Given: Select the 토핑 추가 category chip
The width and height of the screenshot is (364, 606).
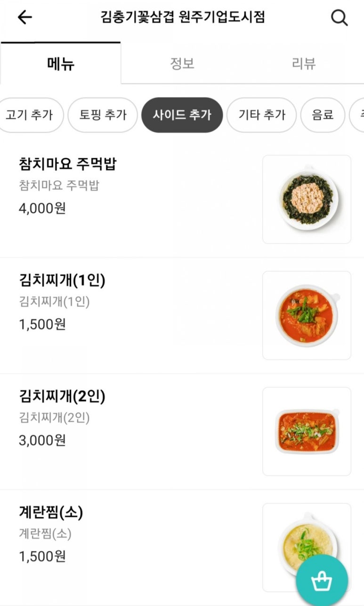Looking at the screenshot, I should (x=103, y=115).
